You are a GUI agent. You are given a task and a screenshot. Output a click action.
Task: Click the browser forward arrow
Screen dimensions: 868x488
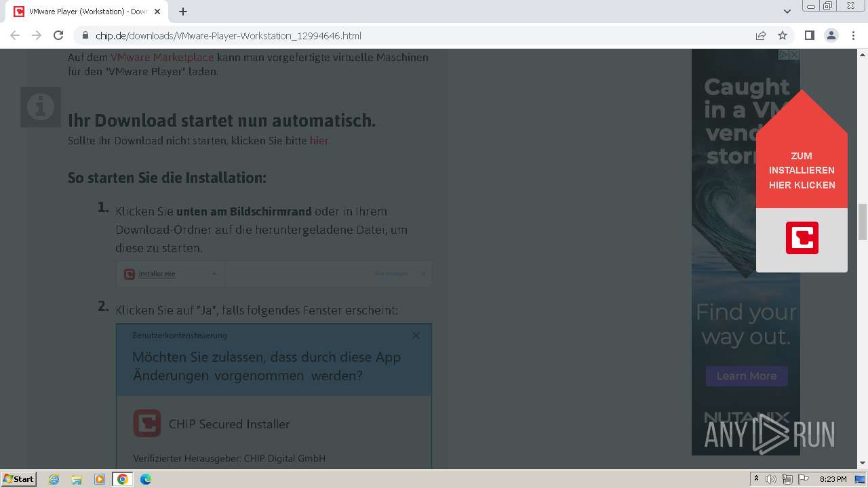click(37, 35)
